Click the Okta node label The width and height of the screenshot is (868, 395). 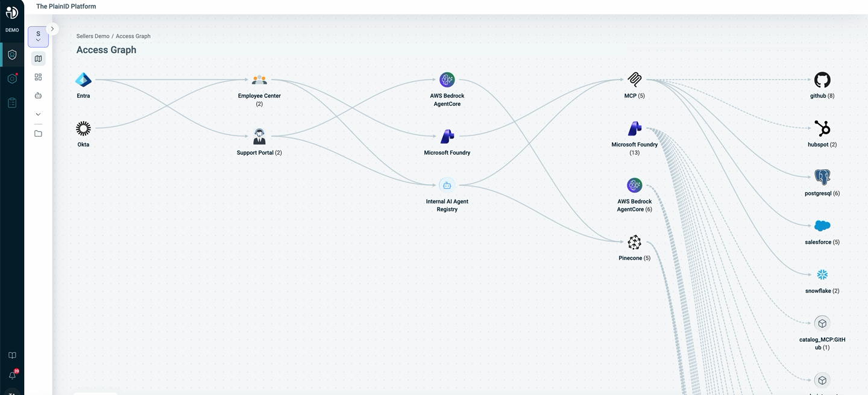[x=83, y=145]
